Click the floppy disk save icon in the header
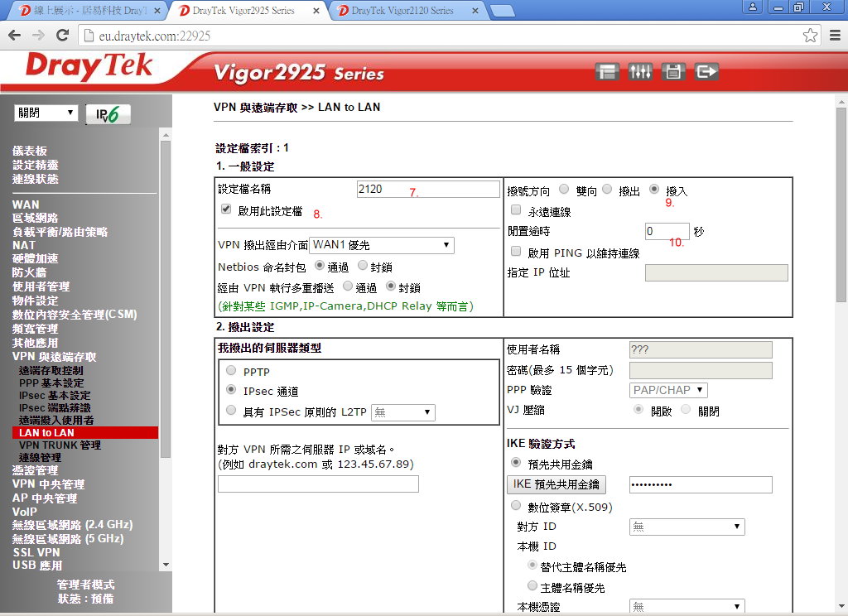 (673, 71)
